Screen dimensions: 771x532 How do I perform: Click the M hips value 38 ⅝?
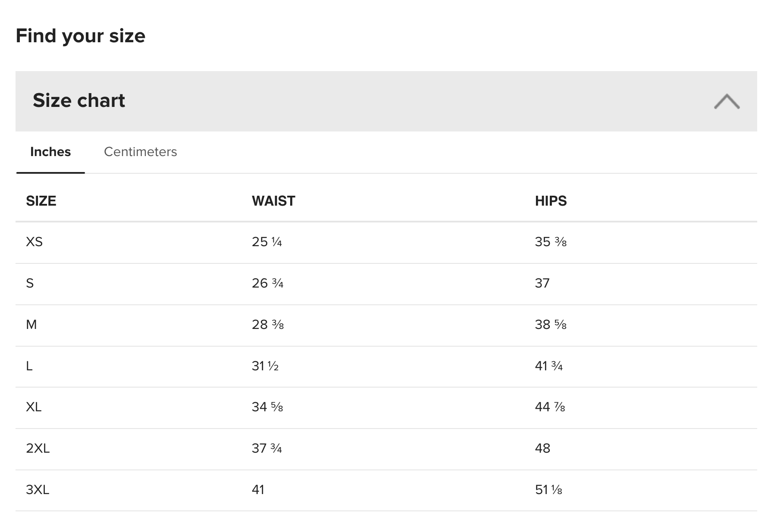551,325
